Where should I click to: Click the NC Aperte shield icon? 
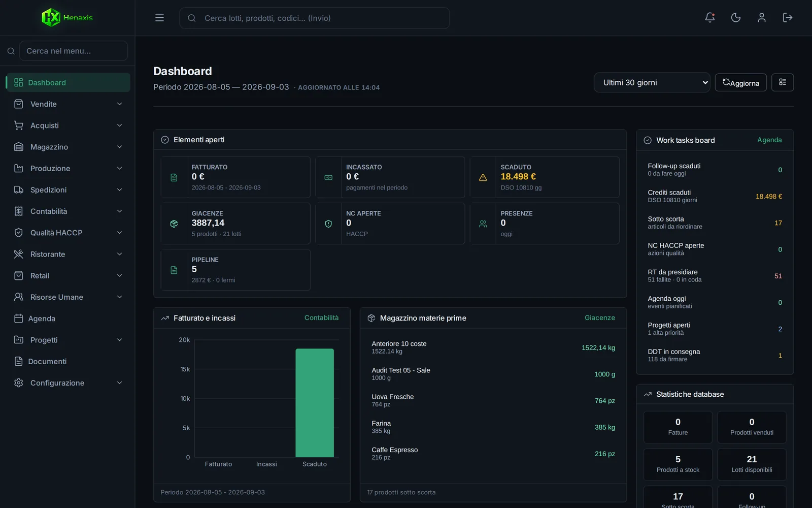click(x=328, y=224)
